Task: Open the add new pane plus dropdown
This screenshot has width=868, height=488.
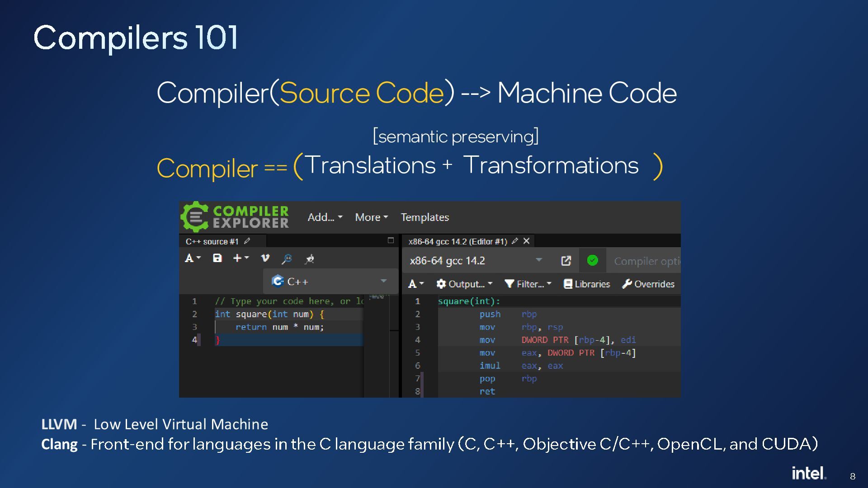Action: tap(241, 258)
